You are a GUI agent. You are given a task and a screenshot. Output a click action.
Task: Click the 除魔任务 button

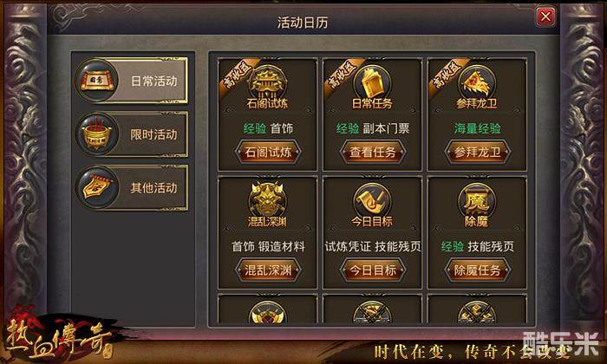pyautogui.click(x=477, y=270)
